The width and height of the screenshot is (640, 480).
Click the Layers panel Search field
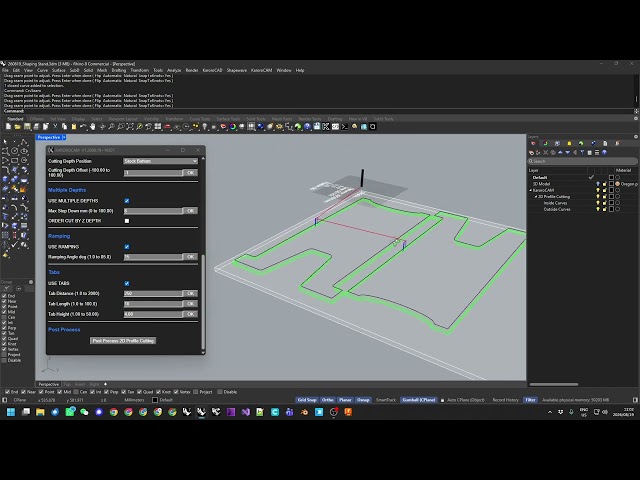582,161
